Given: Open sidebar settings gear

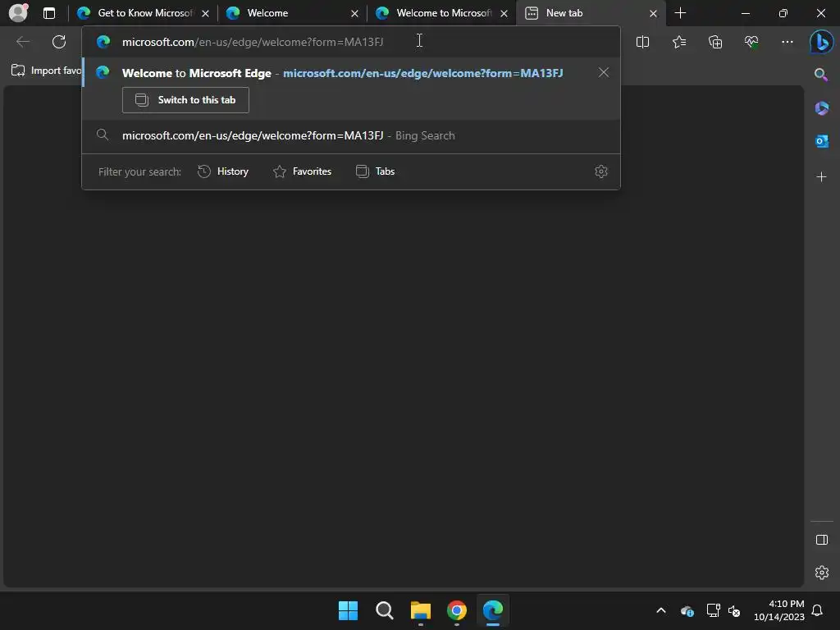Looking at the screenshot, I should pos(821,572).
